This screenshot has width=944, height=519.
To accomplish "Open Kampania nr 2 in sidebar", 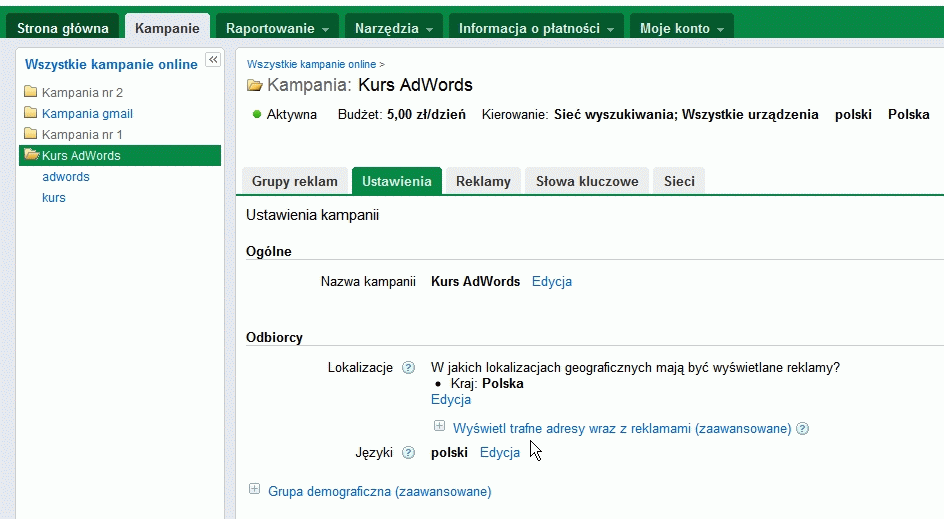I will (x=82, y=92).
